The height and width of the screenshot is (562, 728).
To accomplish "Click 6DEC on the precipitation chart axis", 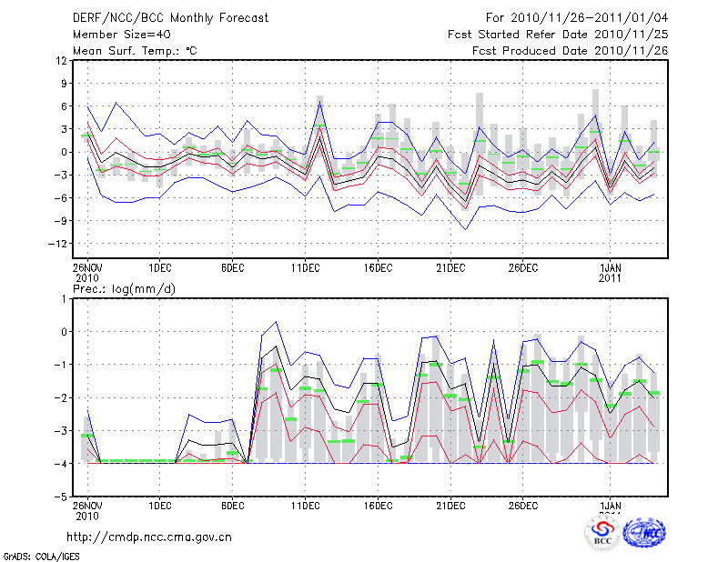I will pyautogui.click(x=232, y=506).
